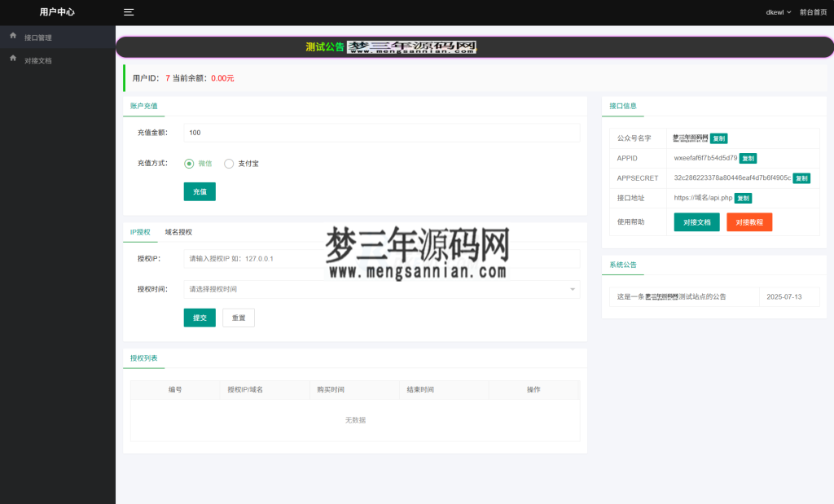Copy the 接口地址 API address
The height and width of the screenshot is (504, 834).
742,198
